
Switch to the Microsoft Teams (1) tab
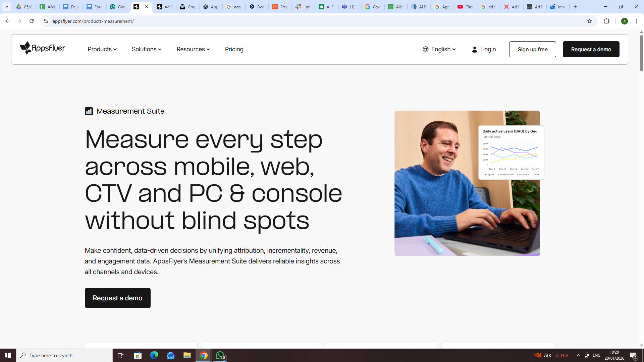click(x=350, y=7)
